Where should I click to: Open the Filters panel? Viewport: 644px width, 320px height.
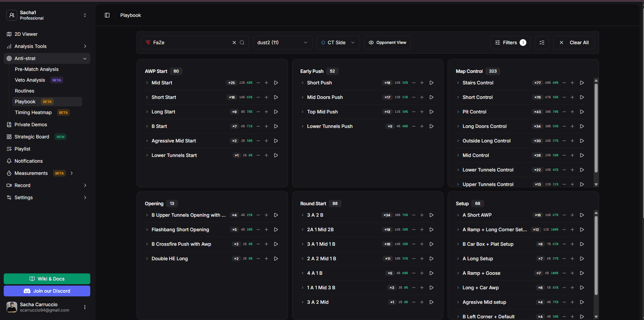click(x=510, y=43)
